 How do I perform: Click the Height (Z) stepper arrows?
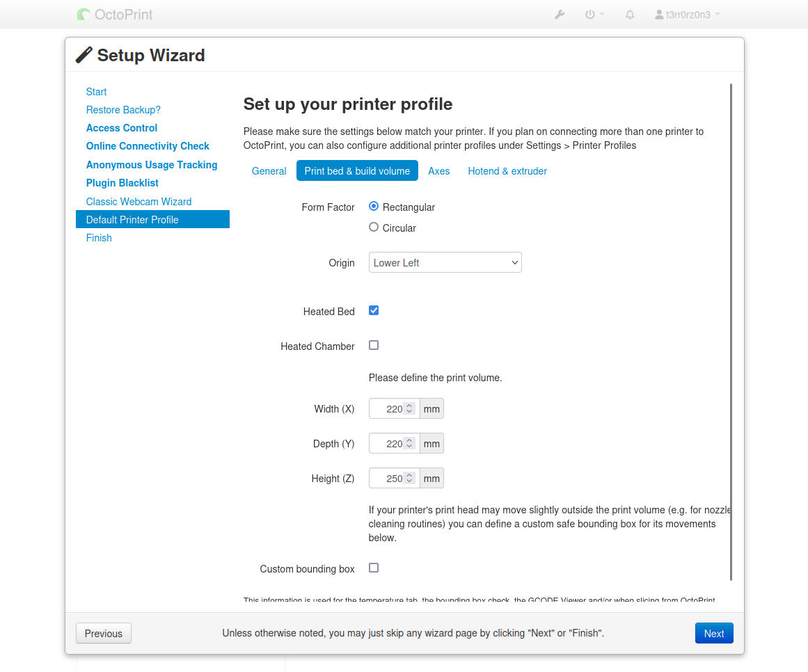(x=410, y=478)
